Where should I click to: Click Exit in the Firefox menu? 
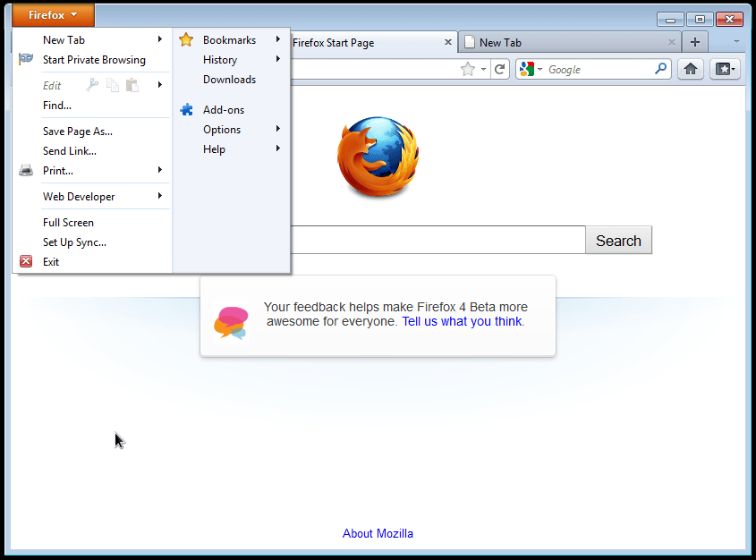[x=51, y=262]
